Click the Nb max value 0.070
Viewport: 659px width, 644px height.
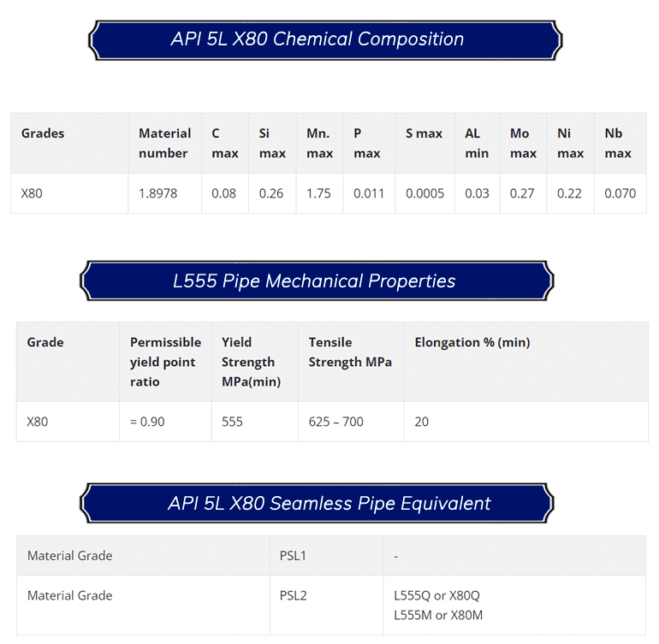click(620, 193)
